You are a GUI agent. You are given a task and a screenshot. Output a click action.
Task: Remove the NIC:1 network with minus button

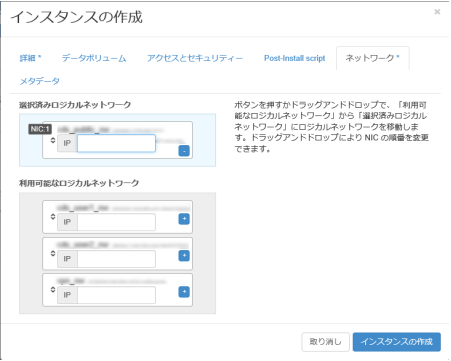coord(184,151)
